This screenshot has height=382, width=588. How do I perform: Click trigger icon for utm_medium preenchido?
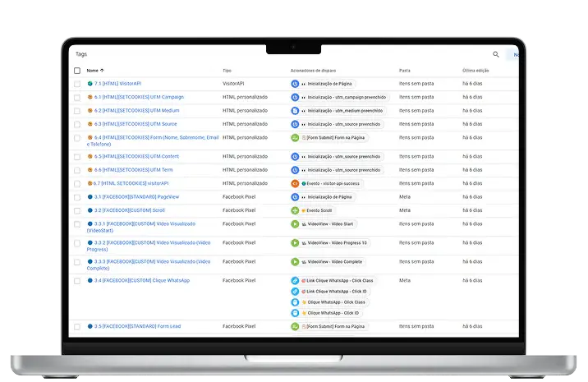pyautogui.click(x=295, y=111)
